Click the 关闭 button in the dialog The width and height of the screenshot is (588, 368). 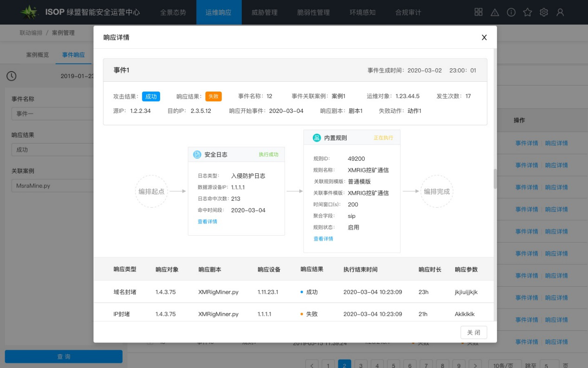pyautogui.click(x=474, y=332)
